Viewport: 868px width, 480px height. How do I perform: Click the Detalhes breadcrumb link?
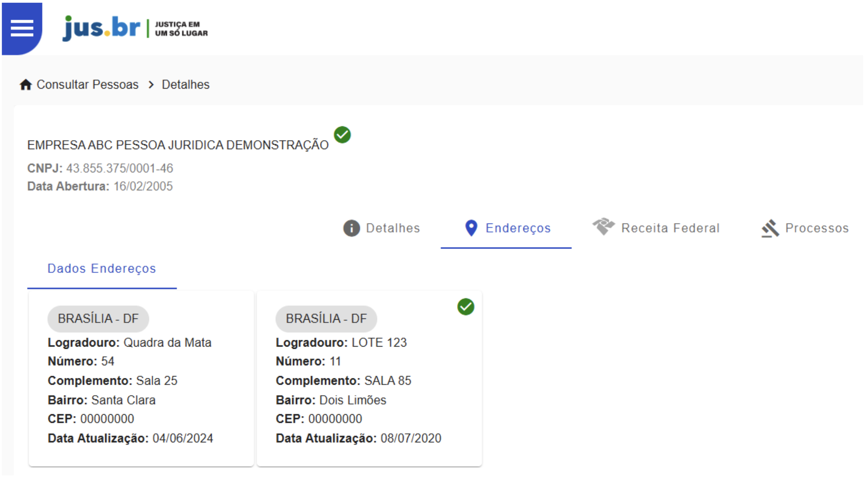pyautogui.click(x=185, y=85)
